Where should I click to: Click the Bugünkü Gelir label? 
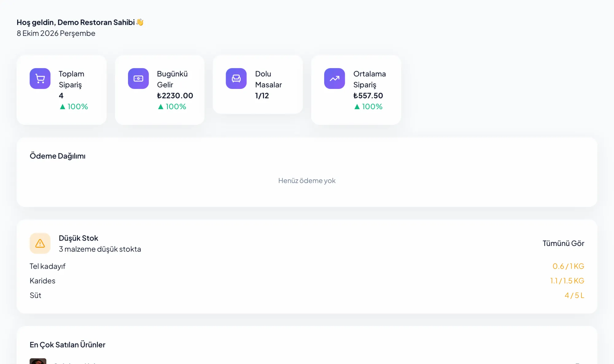click(172, 79)
